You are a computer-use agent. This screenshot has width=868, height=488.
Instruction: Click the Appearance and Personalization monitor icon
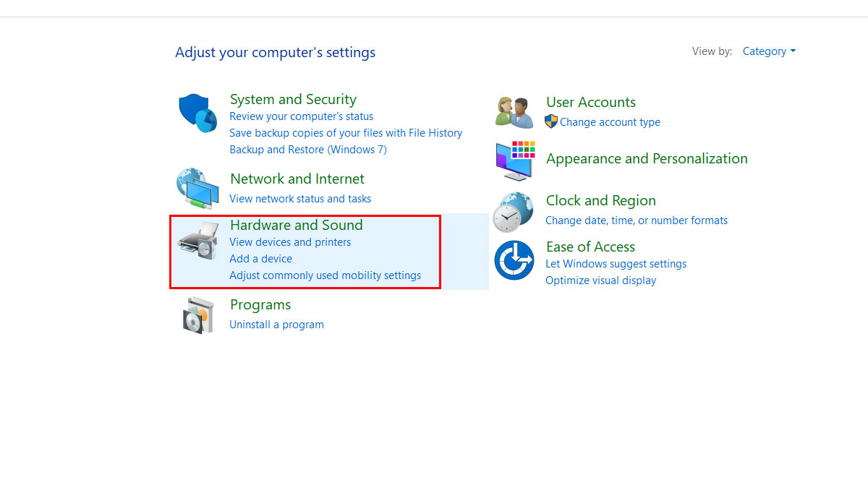(514, 160)
